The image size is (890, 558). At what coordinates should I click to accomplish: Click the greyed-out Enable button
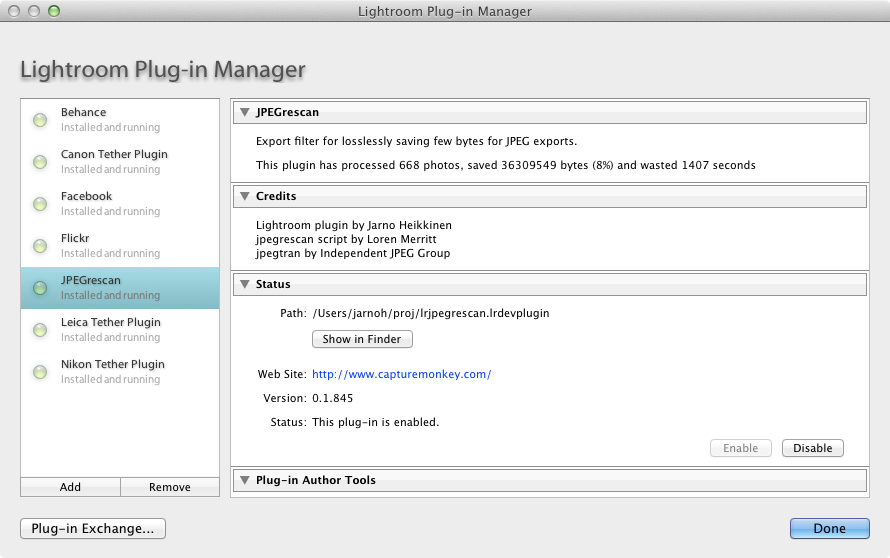pos(741,448)
